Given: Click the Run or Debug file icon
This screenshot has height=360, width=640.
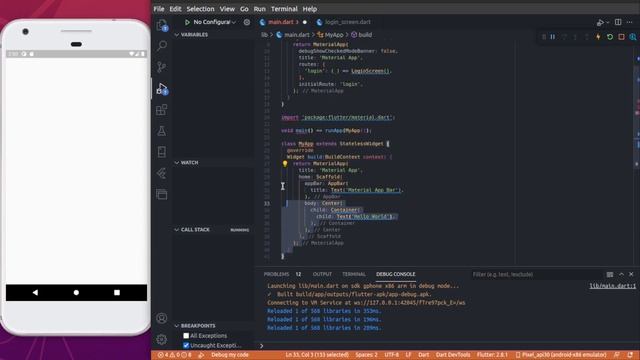Looking at the screenshot, I should point(600,22).
